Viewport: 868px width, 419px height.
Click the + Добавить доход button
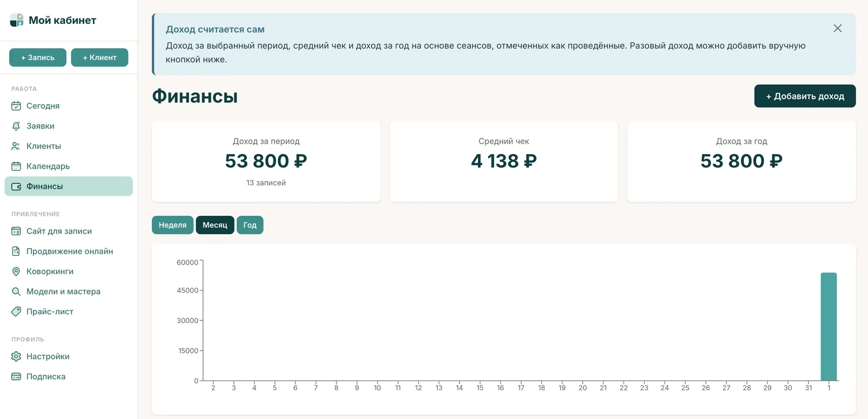point(805,96)
